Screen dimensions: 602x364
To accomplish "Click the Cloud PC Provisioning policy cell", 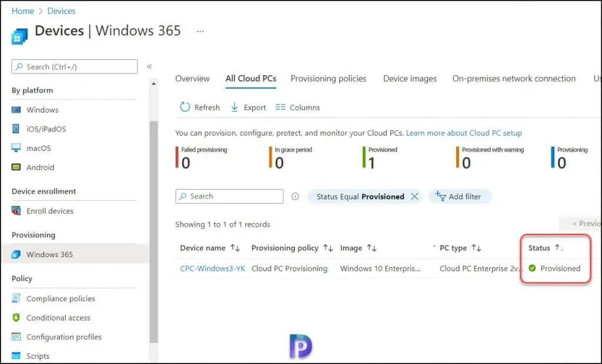I will click(289, 268).
